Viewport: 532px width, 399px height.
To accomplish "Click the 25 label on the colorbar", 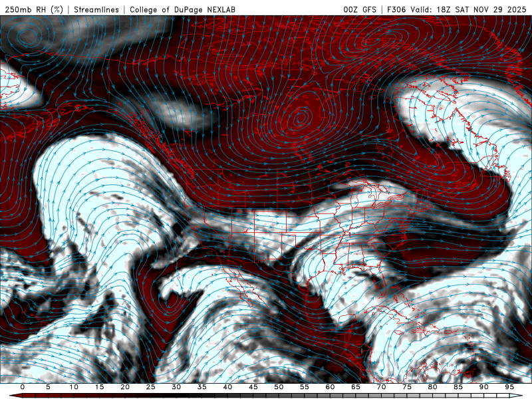I will pyautogui.click(x=151, y=387).
